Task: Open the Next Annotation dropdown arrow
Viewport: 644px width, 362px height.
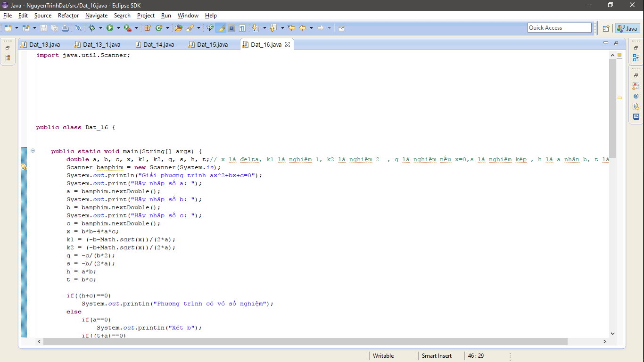Action: 264,28
